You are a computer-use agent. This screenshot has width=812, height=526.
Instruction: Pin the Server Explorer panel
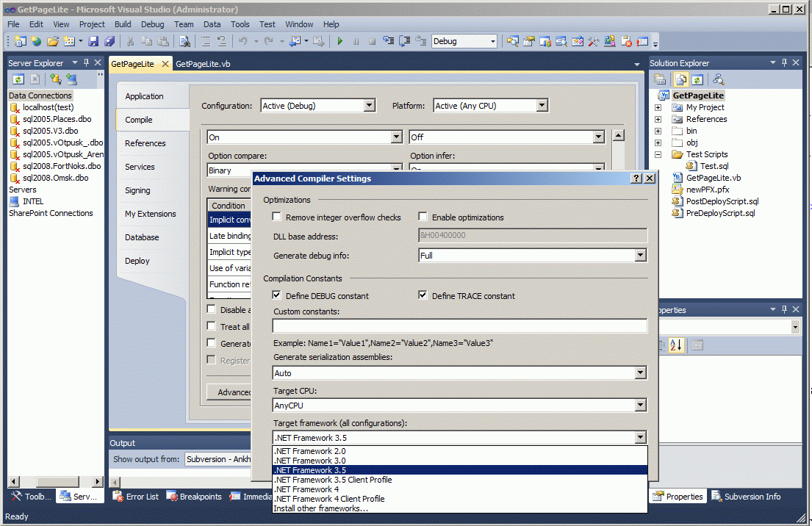[x=86, y=62]
